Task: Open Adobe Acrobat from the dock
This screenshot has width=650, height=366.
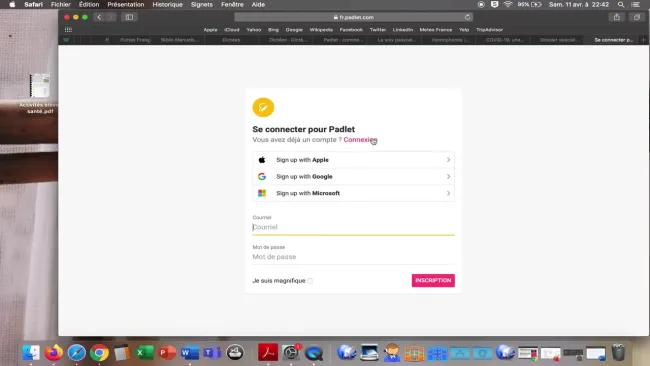Action: (268, 353)
